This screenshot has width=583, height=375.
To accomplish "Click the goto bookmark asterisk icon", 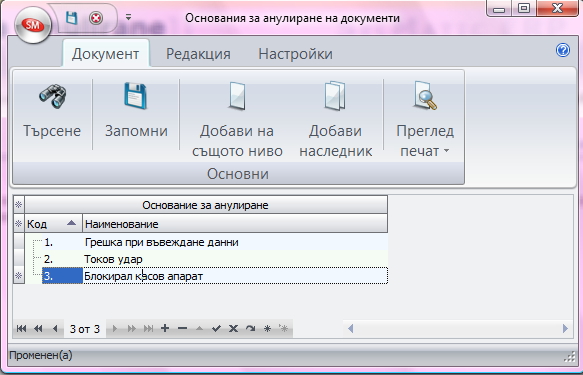I will pos(284,329).
